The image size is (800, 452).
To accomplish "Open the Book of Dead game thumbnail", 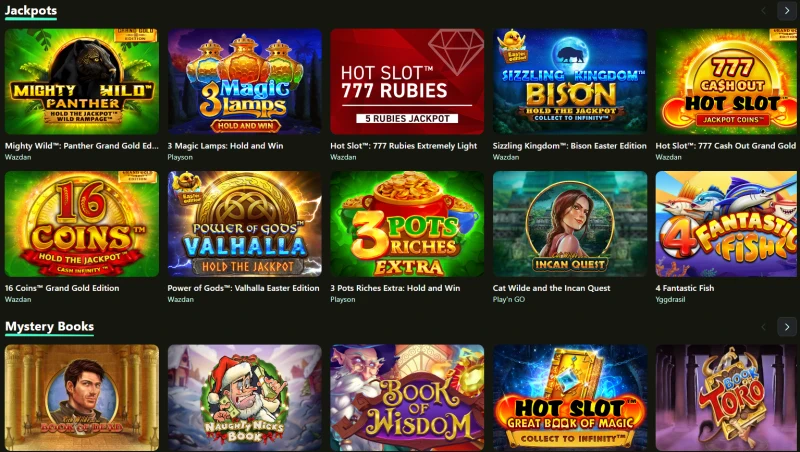I will click(x=82, y=398).
